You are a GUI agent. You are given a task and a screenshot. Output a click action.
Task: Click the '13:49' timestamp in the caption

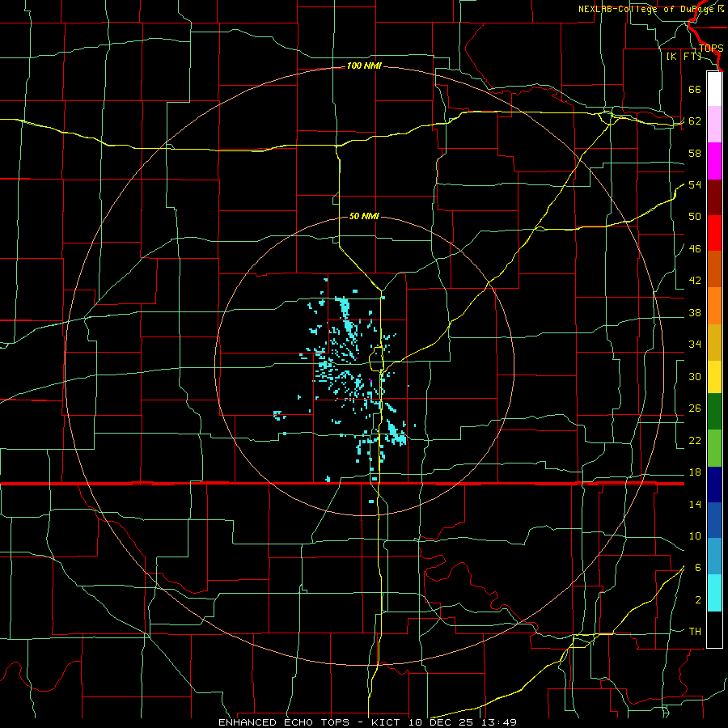coord(500,722)
